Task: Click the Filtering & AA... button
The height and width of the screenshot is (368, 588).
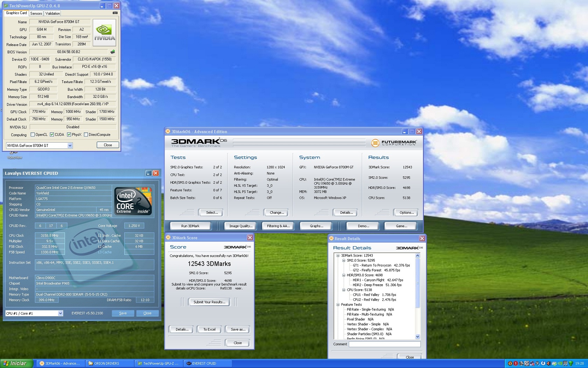Action: click(278, 226)
